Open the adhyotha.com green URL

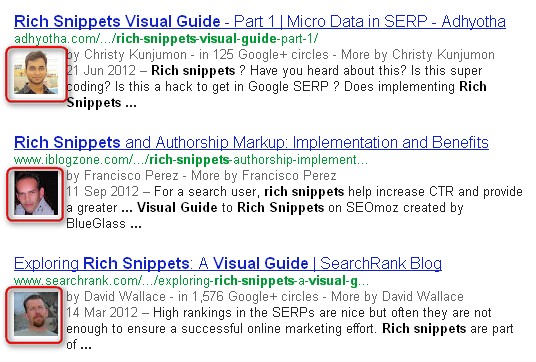coord(166,39)
